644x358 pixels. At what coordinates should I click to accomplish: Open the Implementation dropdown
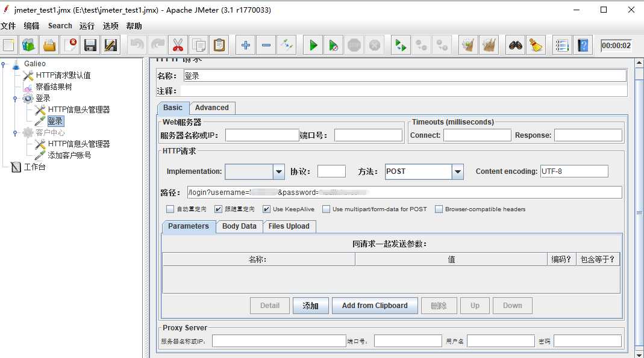[x=279, y=172]
